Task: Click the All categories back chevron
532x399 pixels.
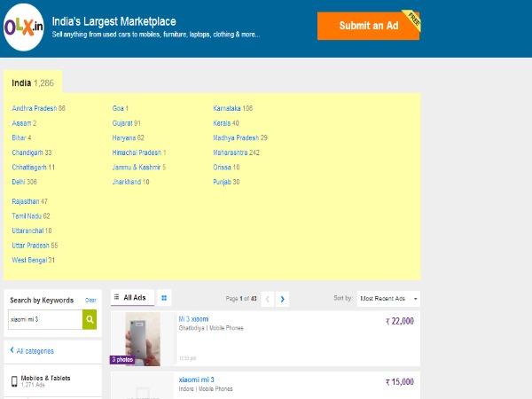Action: pos(12,351)
